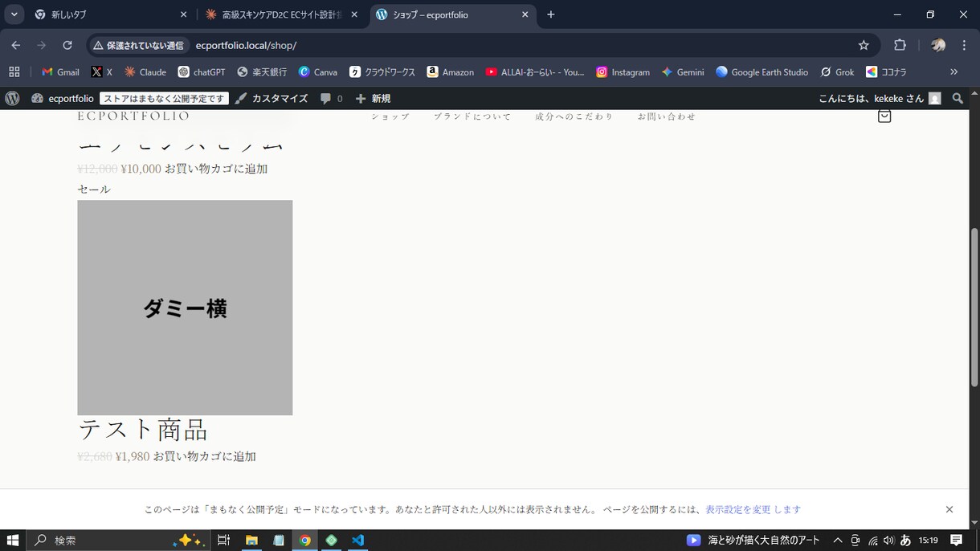Open the 新規 add-new menu

click(x=373, y=98)
